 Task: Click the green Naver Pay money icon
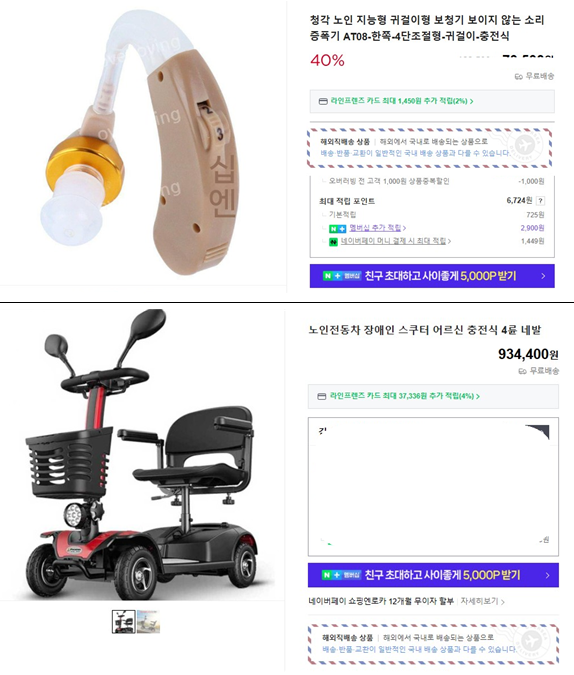pos(333,242)
